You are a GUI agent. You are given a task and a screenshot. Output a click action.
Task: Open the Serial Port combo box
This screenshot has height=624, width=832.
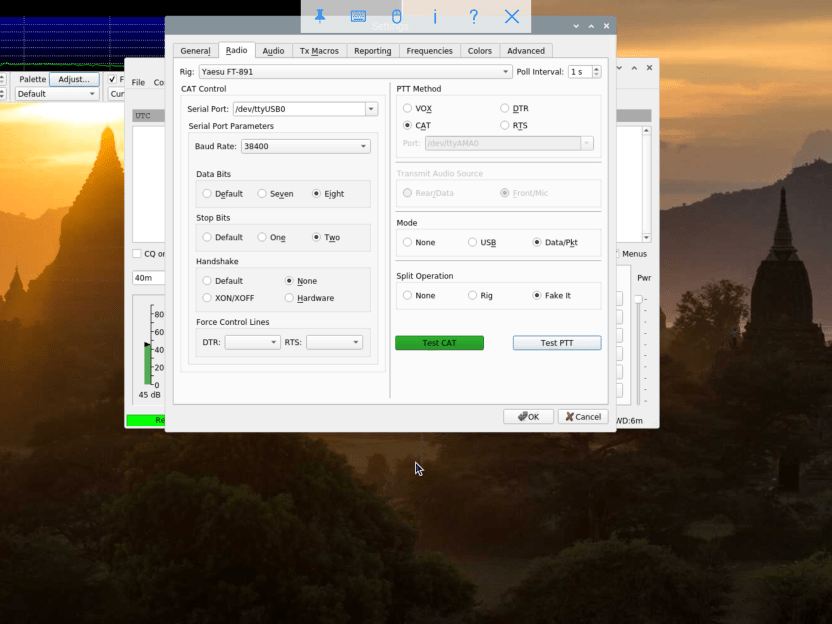(371, 109)
